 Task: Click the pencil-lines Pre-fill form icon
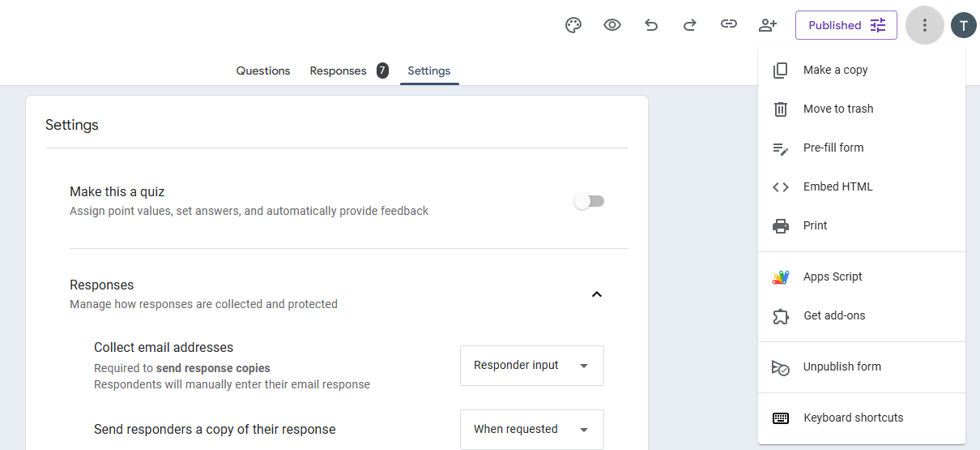click(781, 148)
